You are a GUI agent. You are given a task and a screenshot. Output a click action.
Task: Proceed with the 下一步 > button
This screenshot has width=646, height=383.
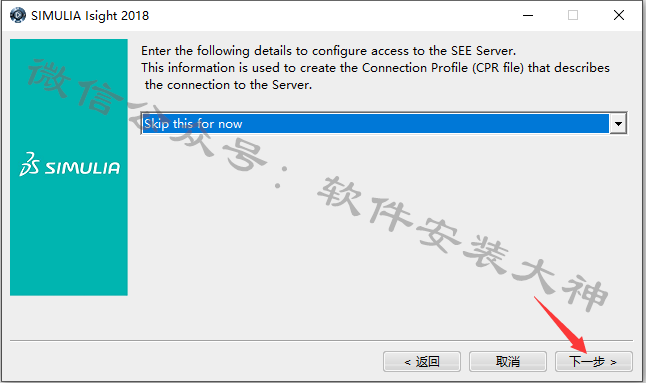point(593,362)
